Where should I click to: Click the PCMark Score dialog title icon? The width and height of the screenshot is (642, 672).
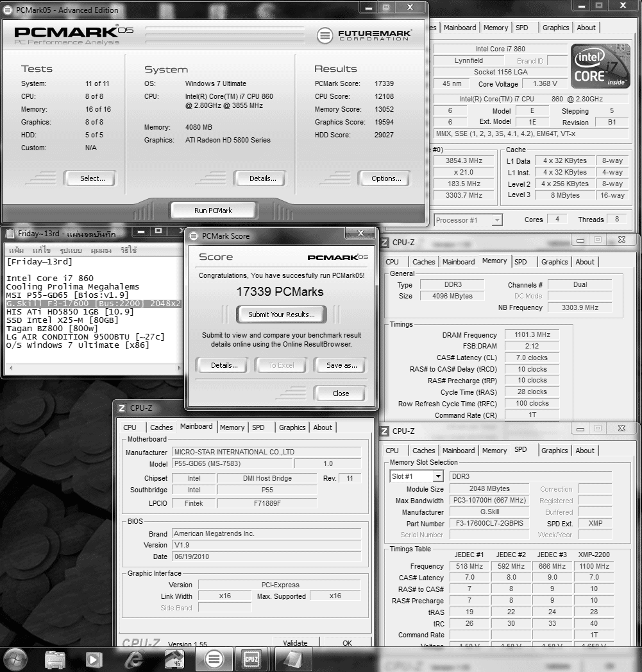[x=194, y=236]
